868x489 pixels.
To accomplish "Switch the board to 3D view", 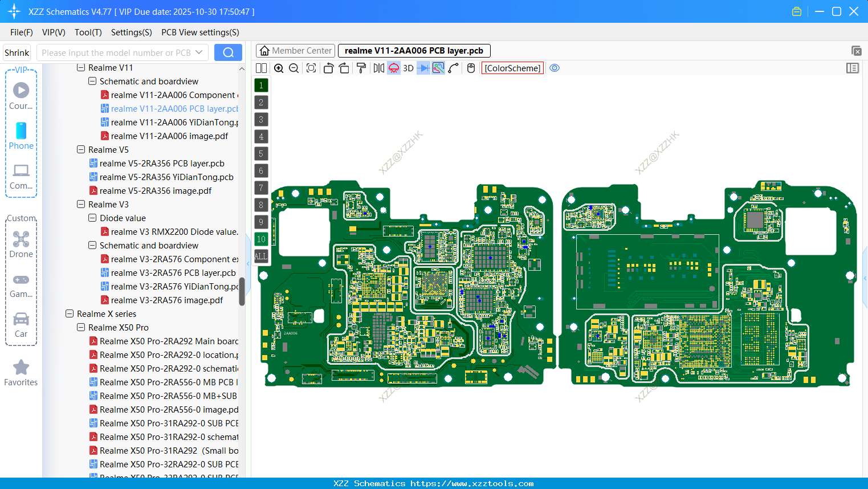I will click(408, 68).
